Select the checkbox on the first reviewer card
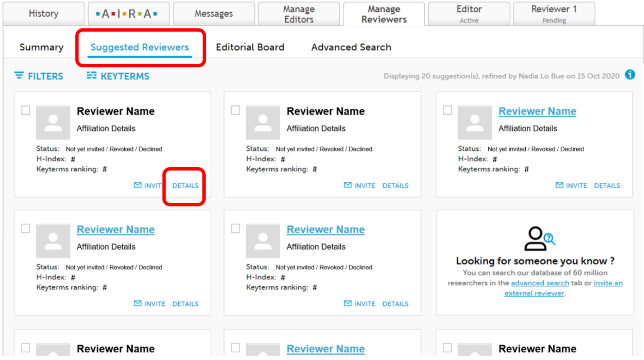This screenshot has width=644, height=360. tap(26, 110)
